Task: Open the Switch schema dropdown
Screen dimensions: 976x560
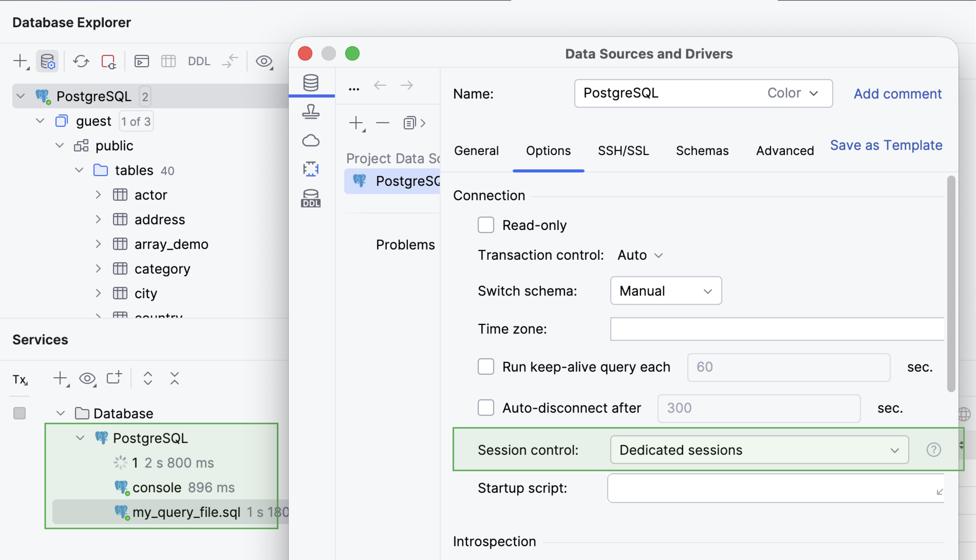Action: [x=666, y=291]
